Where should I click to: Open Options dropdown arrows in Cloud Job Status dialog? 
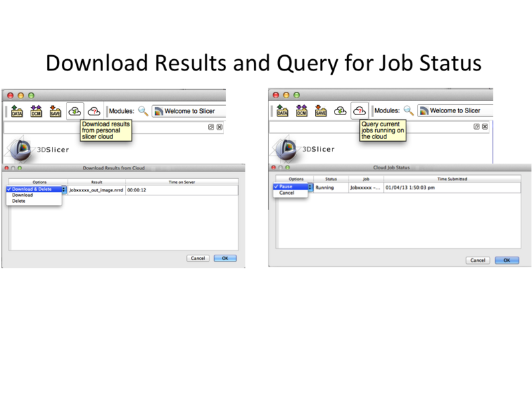coord(310,188)
